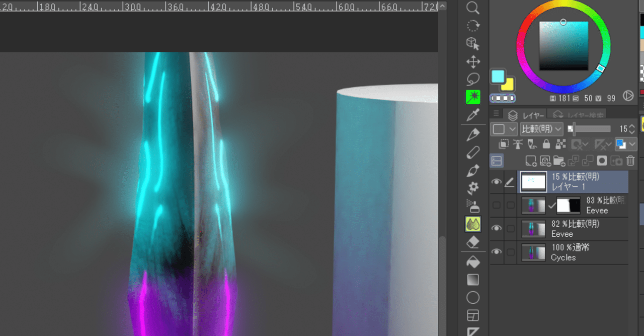Click レイヤー 1 layer thumbnail
This screenshot has width=644, height=336.
[532, 182]
